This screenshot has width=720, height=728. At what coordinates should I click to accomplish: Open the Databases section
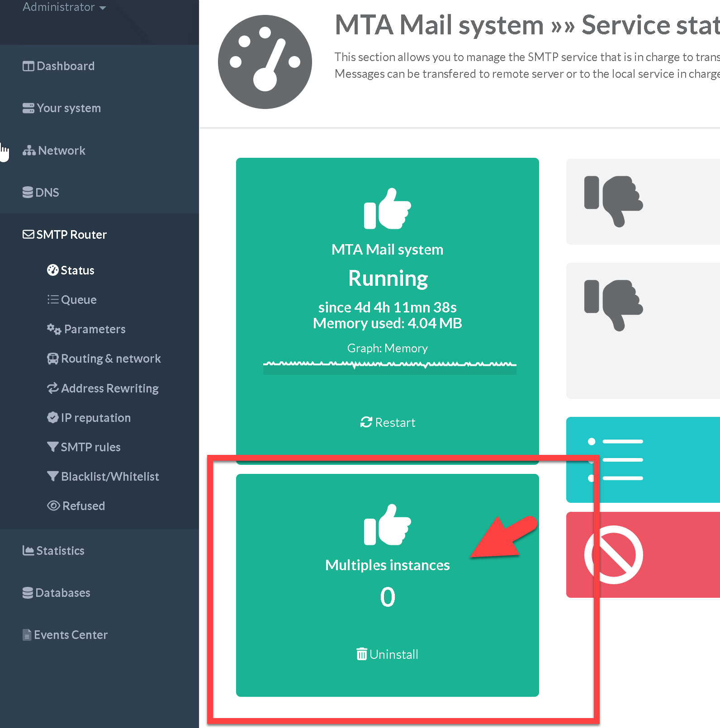point(62,593)
